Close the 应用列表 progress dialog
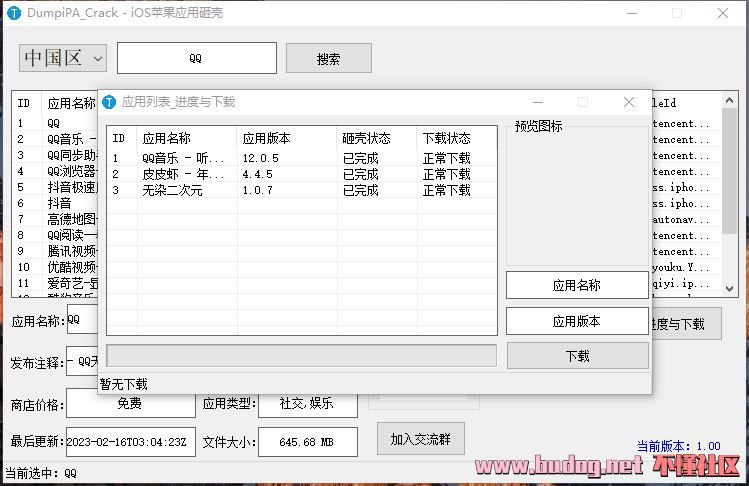Viewport: 749px width, 486px height. (x=629, y=102)
